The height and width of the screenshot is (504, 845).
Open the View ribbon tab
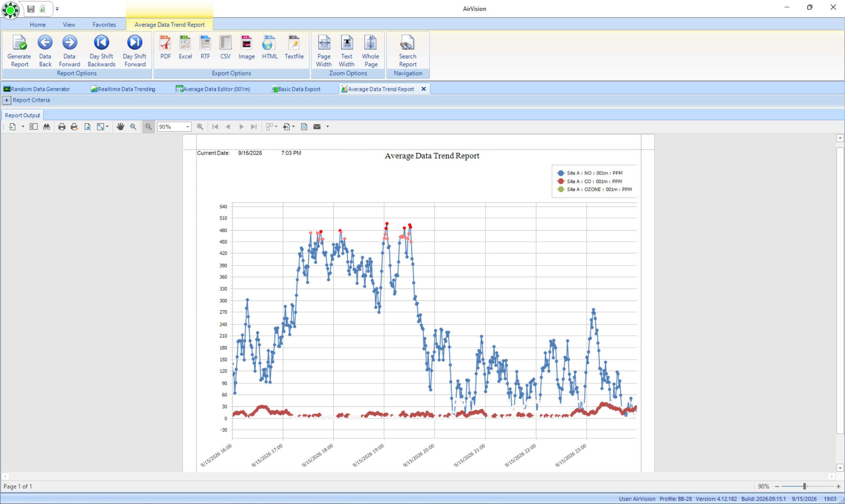[69, 24]
